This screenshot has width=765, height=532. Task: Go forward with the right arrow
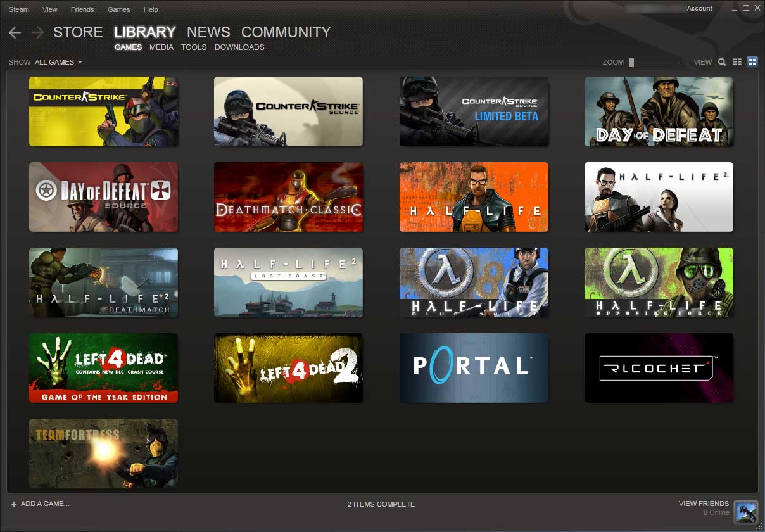[x=37, y=32]
